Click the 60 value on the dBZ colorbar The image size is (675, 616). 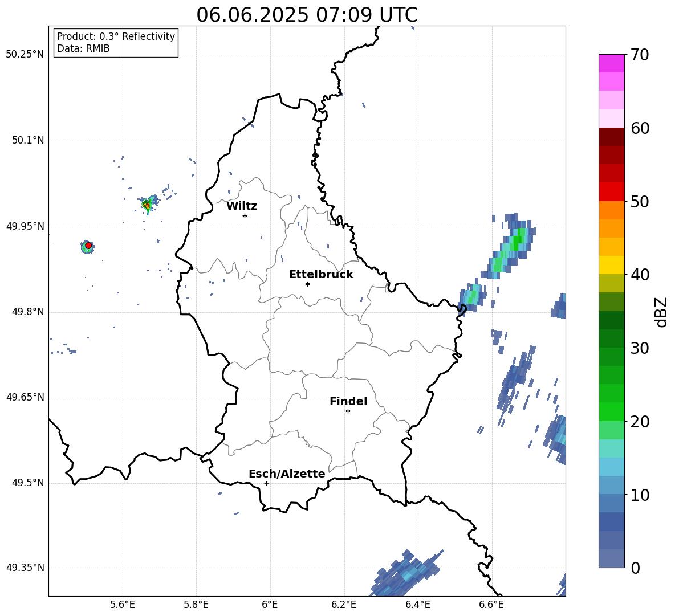[x=640, y=128]
